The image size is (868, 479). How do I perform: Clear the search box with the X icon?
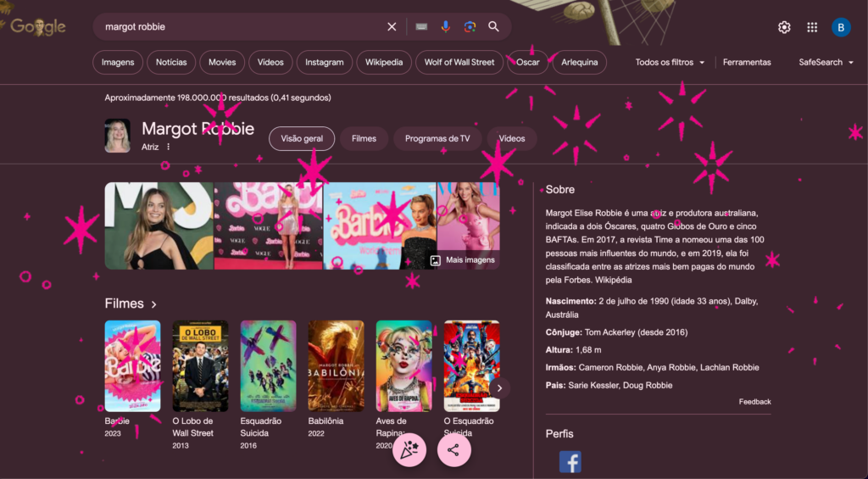coord(392,26)
